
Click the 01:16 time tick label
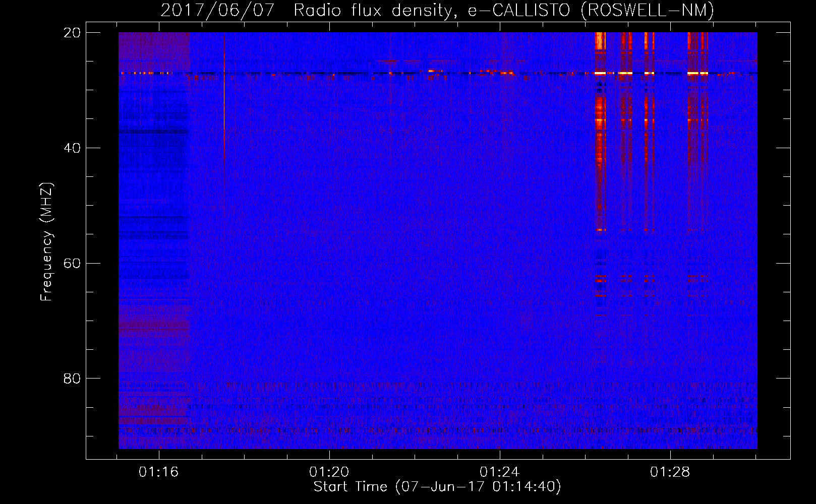(159, 472)
